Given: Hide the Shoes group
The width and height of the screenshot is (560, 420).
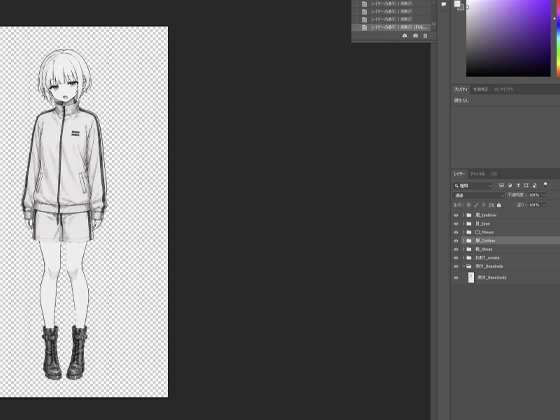Looking at the screenshot, I should click(x=456, y=250).
